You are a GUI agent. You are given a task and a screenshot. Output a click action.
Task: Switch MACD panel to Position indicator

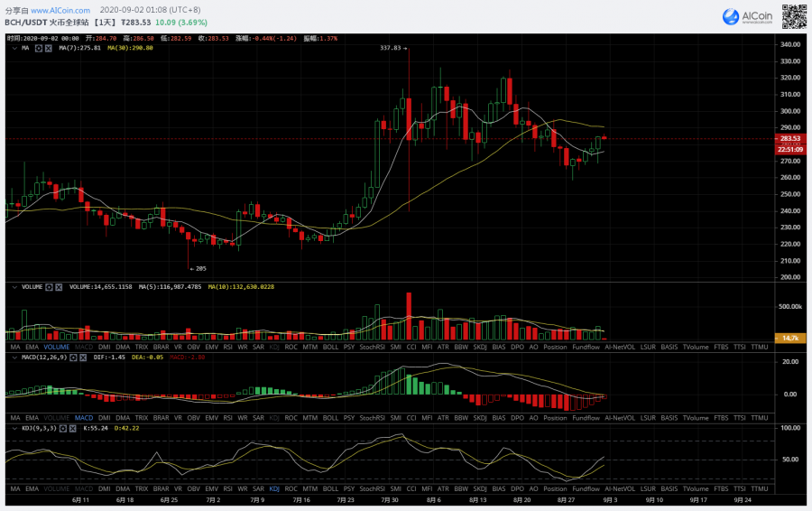click(x=555, y=418)
